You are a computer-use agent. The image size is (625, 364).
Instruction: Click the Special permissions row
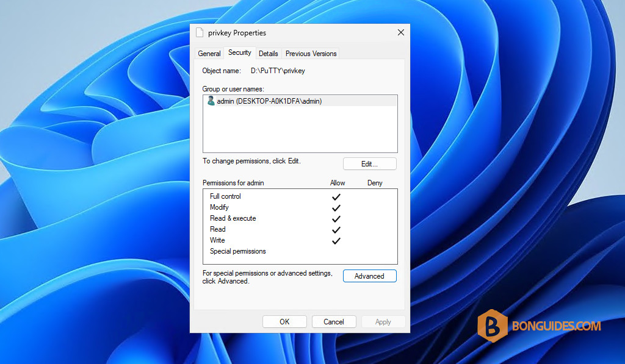(300, 251)
